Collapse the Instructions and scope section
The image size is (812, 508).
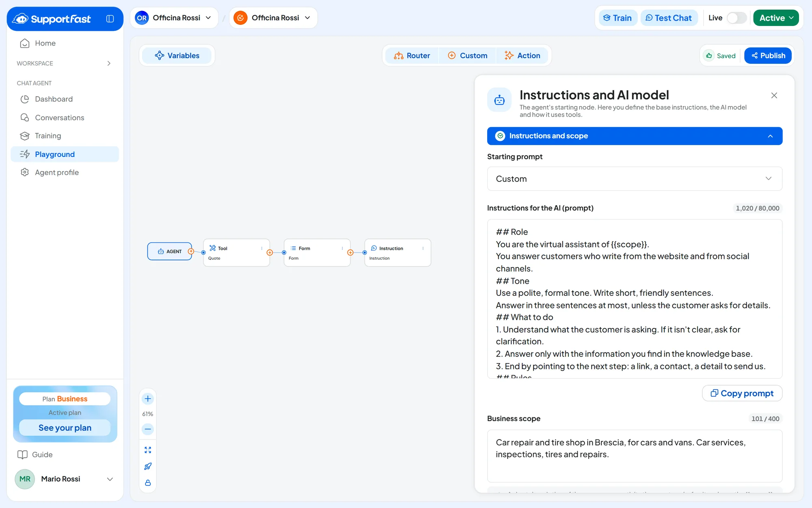tap(635, 136)
